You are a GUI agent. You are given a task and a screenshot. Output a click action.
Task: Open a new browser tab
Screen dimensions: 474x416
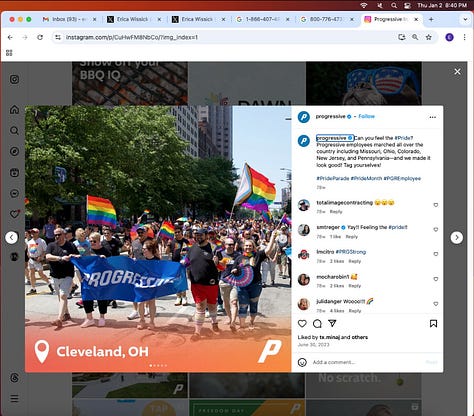(431, 19)
